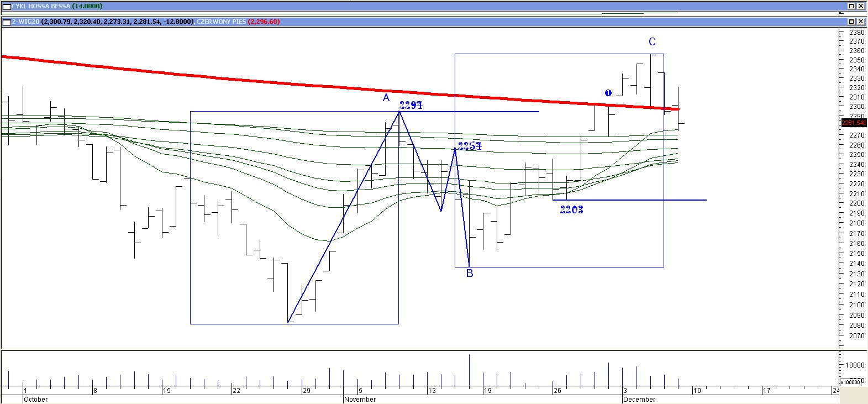The height and width of the screenshot is (404, 868).
Task: Click the 2320 price axis label
Action: point(857,88)
